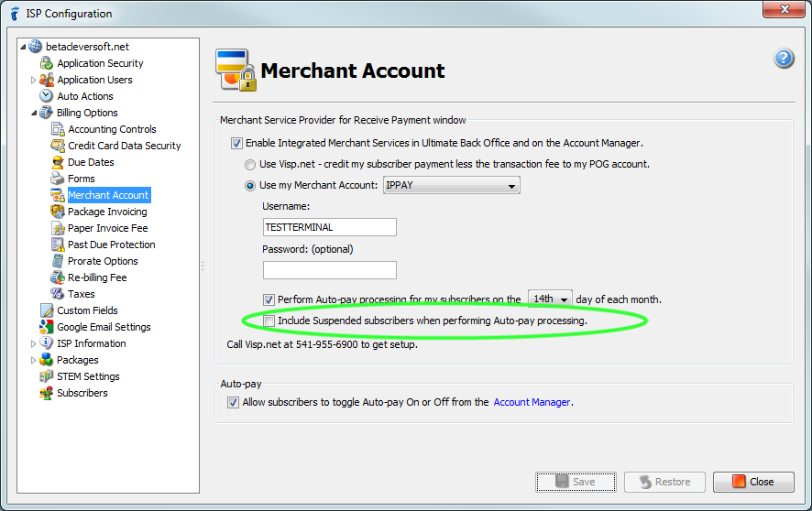Expand the Application Users node arrow
Viewport: 812px width, 511px height.
[x=34, y=81]
